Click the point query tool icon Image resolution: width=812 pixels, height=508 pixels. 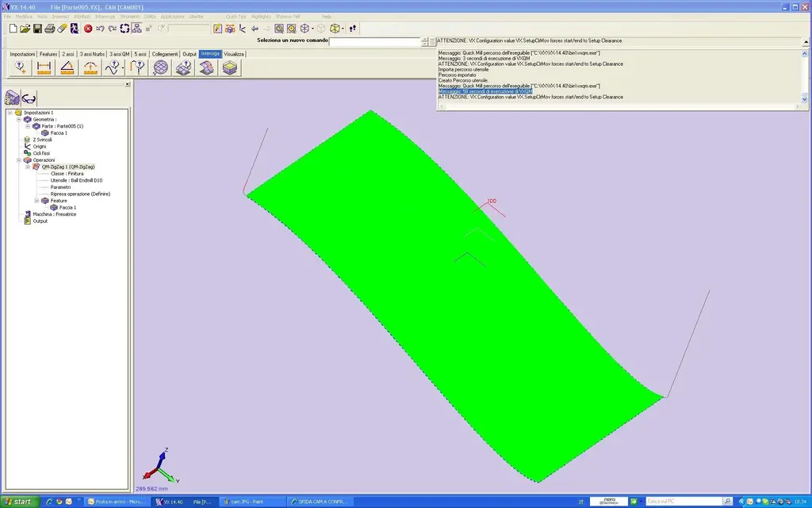pyautogui.click(x=21, y=67)
